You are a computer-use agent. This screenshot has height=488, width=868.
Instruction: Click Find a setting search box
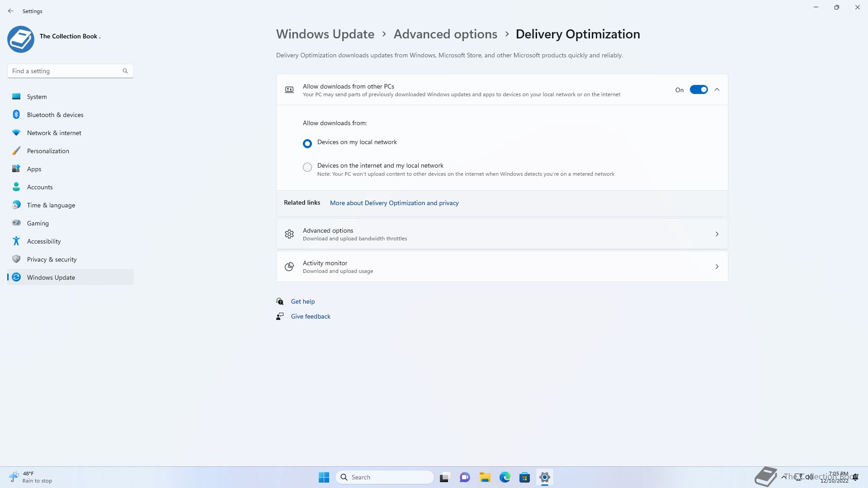(x=70, y=71)
